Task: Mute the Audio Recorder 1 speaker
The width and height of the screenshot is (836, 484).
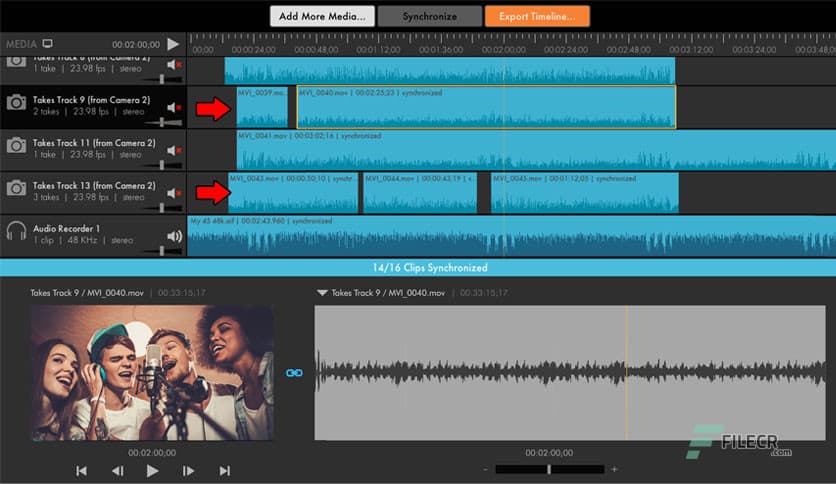Action: click(x=174, y=236)
